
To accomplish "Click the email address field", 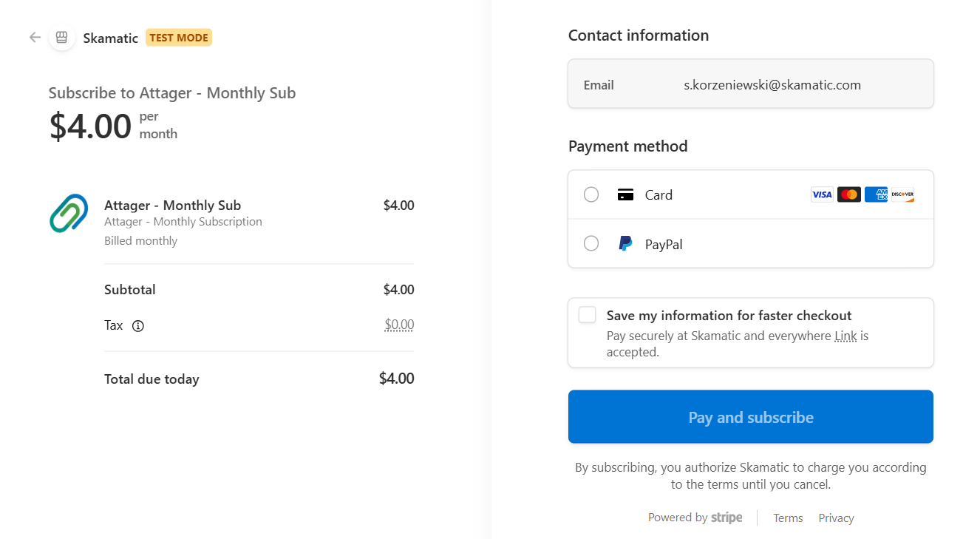I will [772, 84].
